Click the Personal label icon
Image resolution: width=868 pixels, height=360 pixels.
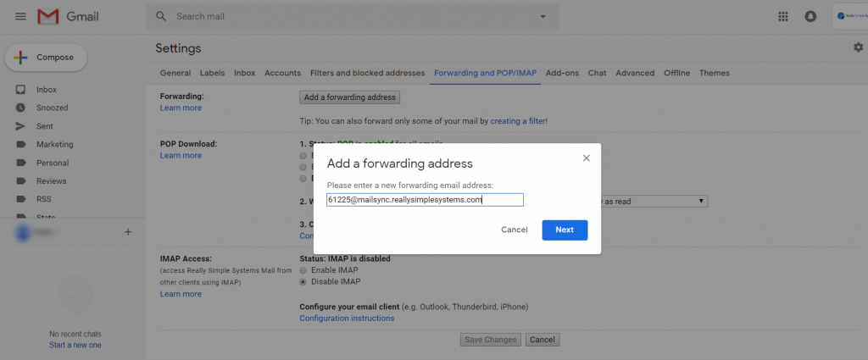pos(20,163)
